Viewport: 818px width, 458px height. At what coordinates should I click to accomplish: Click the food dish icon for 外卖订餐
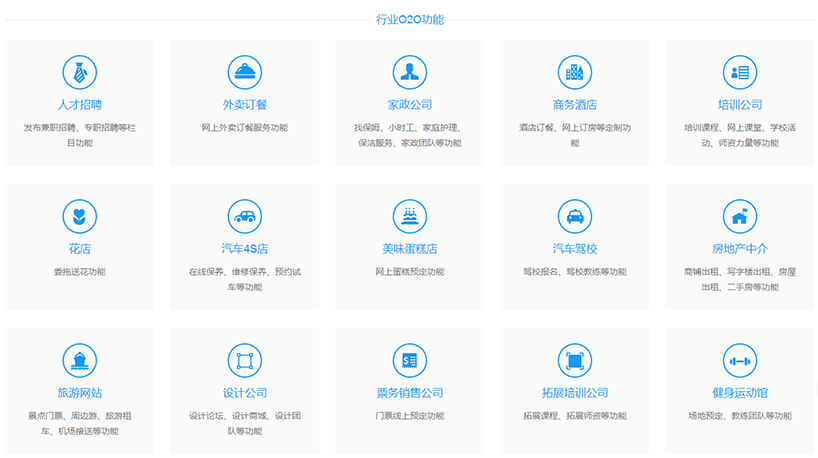244,72
